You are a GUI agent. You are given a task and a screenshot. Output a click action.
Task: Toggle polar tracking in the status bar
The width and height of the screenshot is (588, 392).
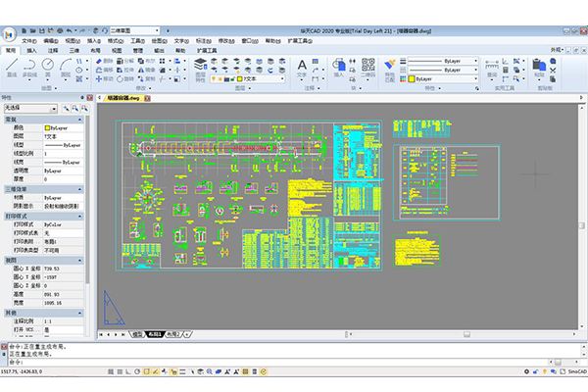(137, 371)
